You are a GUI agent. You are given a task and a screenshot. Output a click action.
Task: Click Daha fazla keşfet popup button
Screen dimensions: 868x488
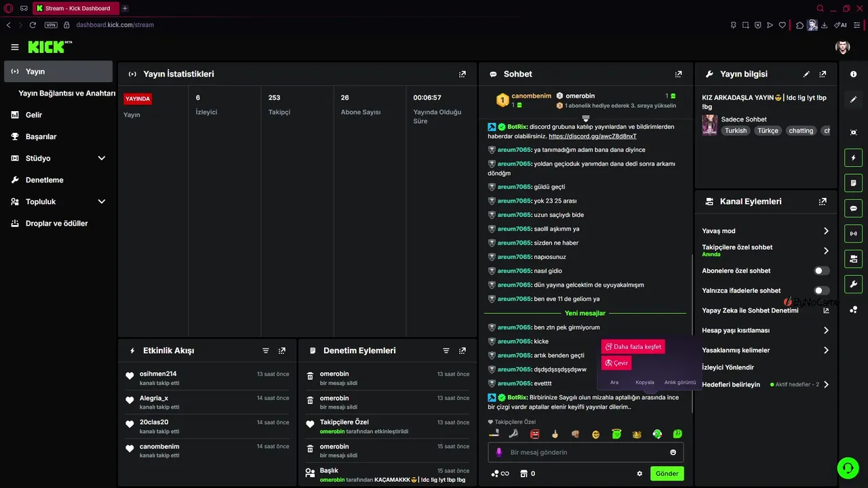(633, 346)
